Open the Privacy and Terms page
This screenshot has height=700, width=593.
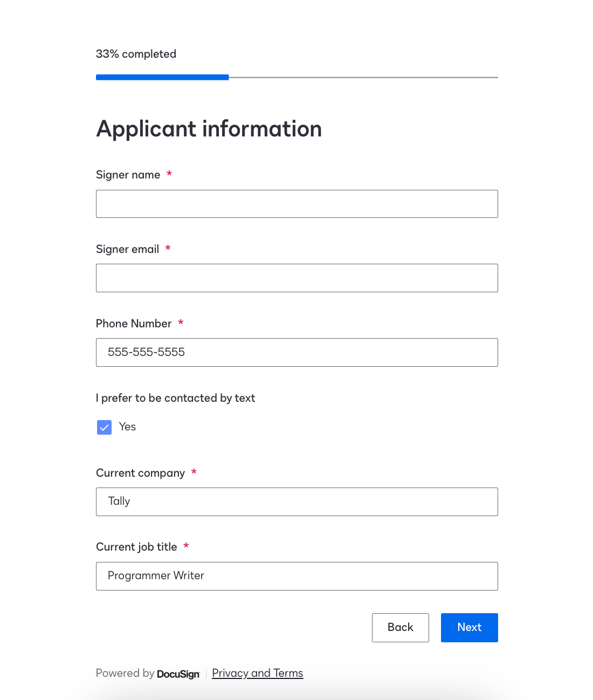[257, 673]
